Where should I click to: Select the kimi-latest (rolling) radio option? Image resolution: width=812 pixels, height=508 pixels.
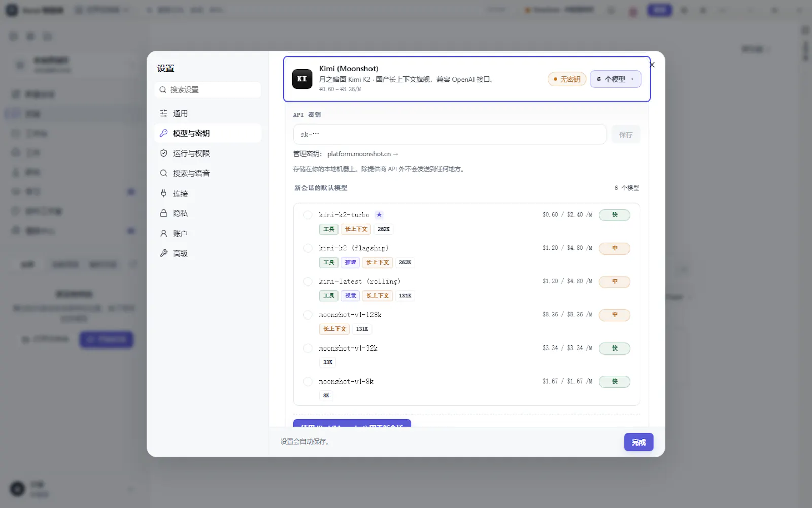pos(308,281)
